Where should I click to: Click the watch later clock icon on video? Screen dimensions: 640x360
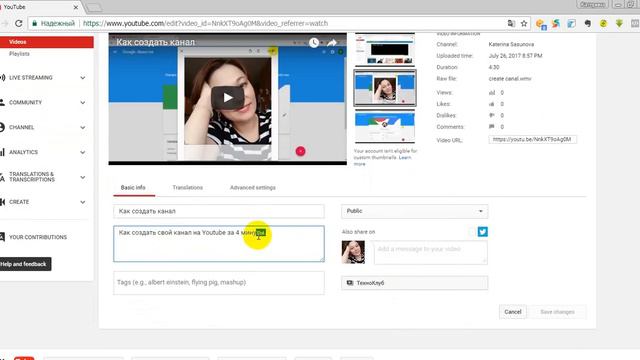click(x=313, y=42)
